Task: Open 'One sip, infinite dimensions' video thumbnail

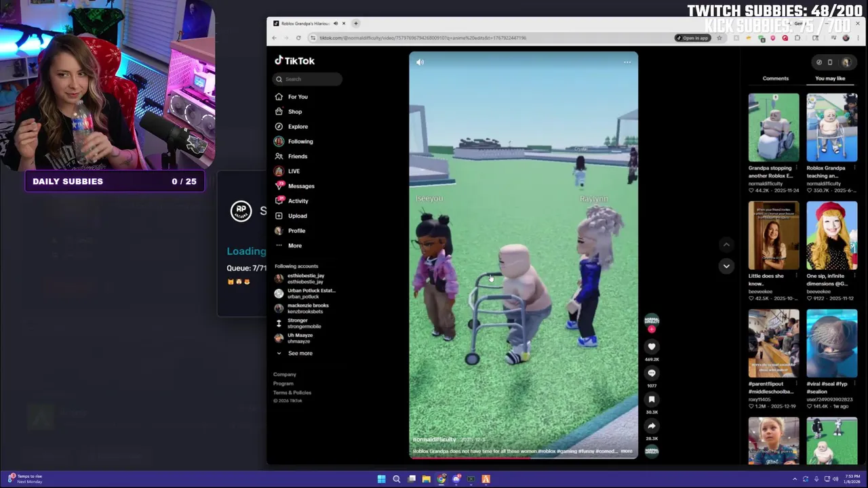Action: (832, 235)
